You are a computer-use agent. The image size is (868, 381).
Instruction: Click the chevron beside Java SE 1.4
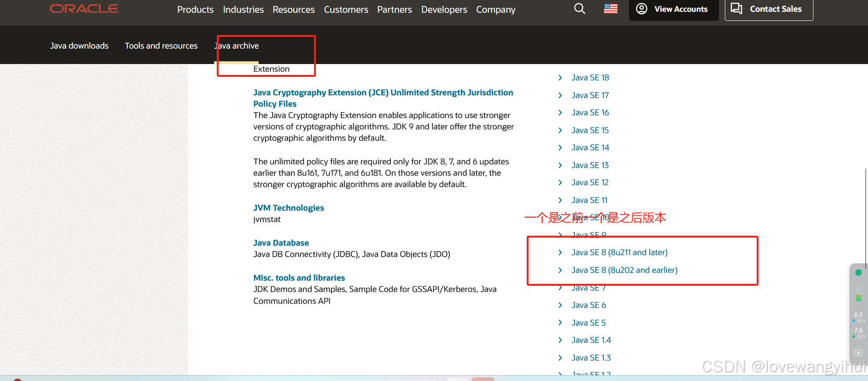560,340
